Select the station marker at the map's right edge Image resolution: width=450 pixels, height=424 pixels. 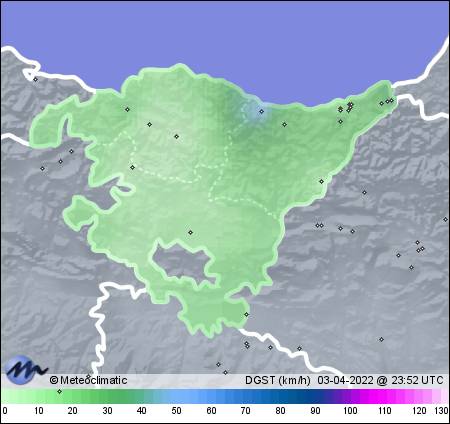click(445, 219)
